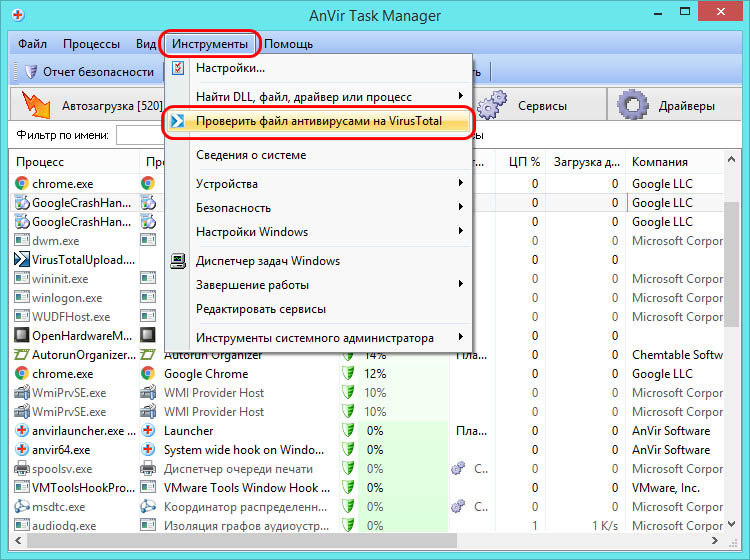Click the Launcher product cross icon

pyautogui.click(x=148, y=430)
